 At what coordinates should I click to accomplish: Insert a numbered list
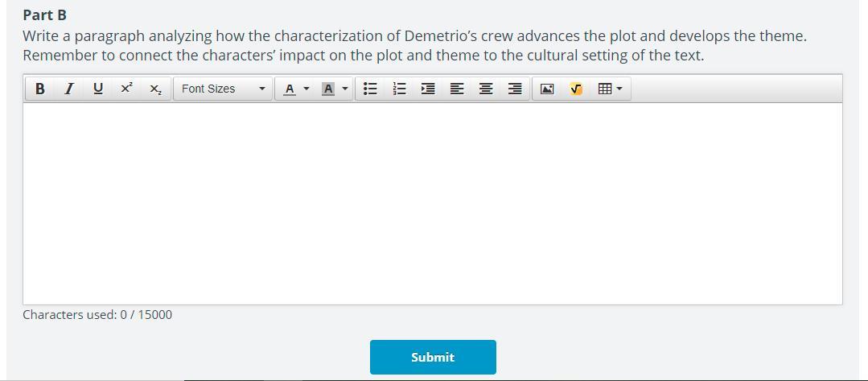click(399, 89)
